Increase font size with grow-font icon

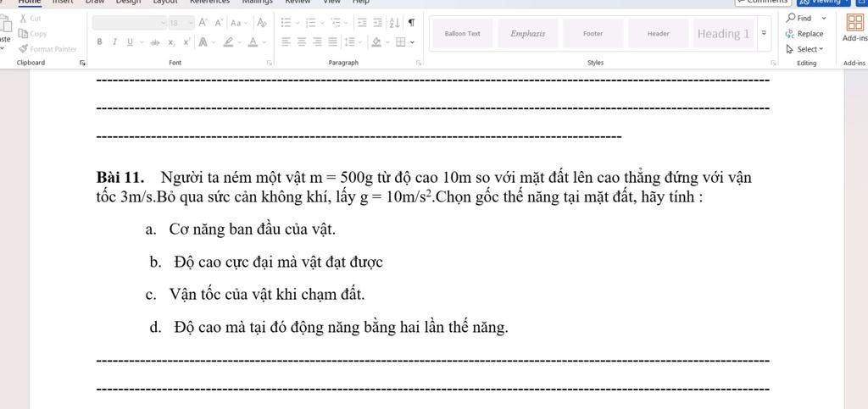203,23
